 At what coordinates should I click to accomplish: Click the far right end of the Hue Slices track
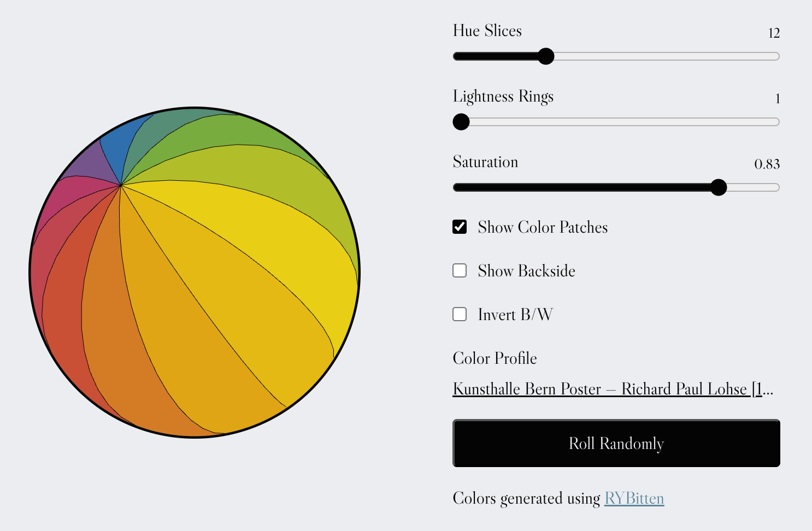[775, 56]
